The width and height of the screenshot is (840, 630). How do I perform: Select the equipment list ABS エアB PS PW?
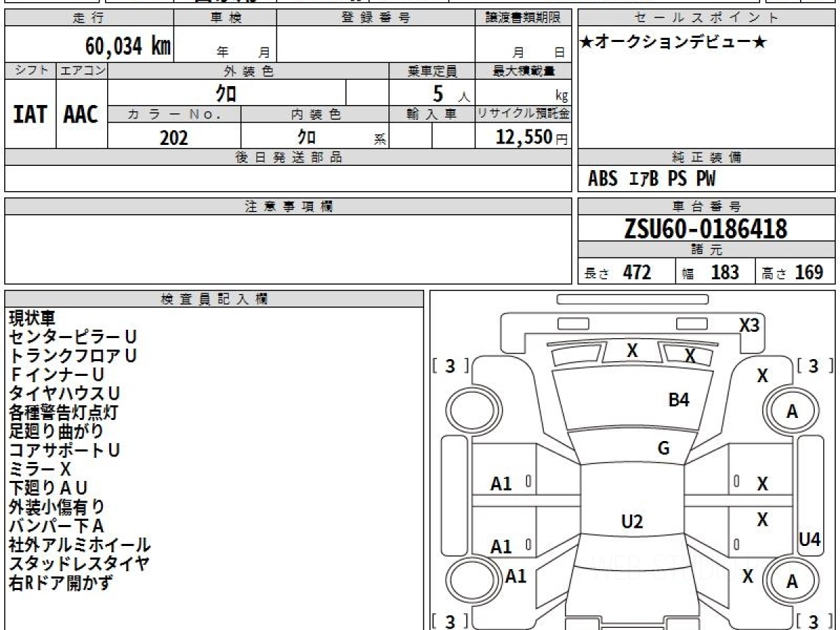pyautogui.click(x=652, y=179)
